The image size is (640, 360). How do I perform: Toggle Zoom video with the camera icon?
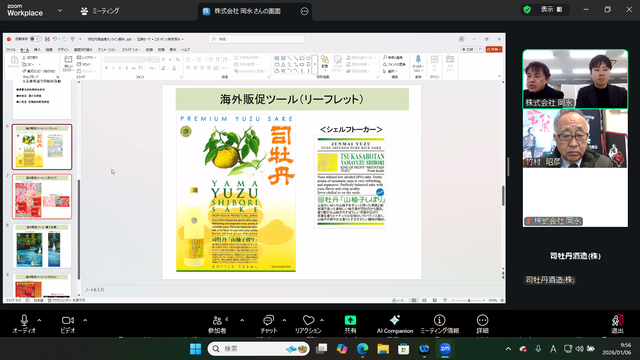click(68, 320)
